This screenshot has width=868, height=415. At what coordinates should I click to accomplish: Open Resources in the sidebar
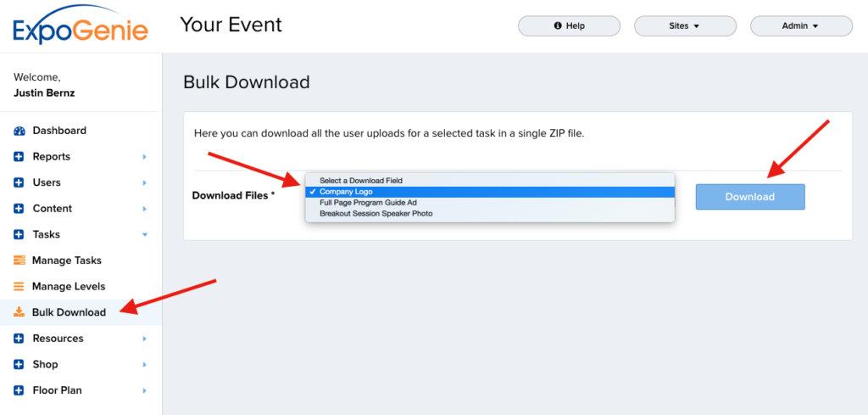click(x=58, y=339)
